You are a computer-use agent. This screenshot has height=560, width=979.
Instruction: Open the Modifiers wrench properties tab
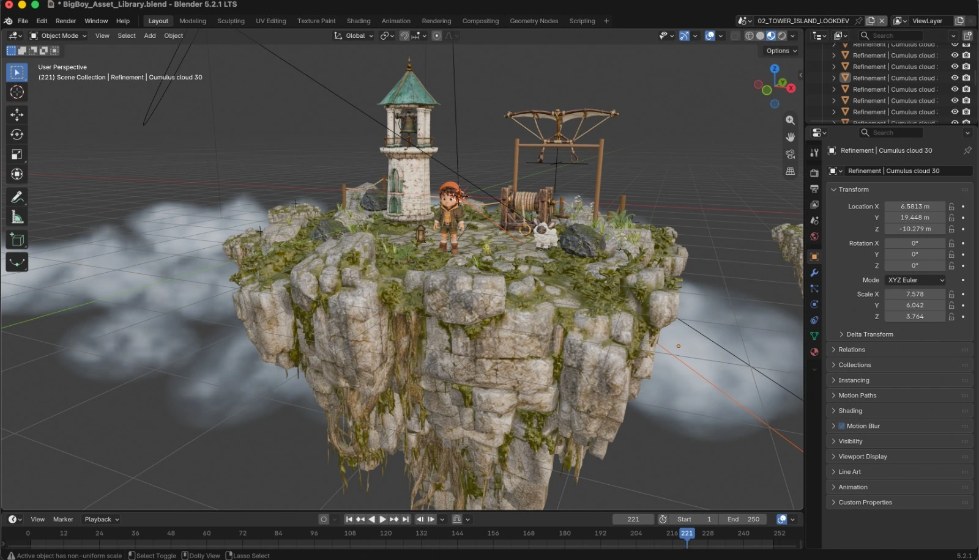[x=814, y=273]
